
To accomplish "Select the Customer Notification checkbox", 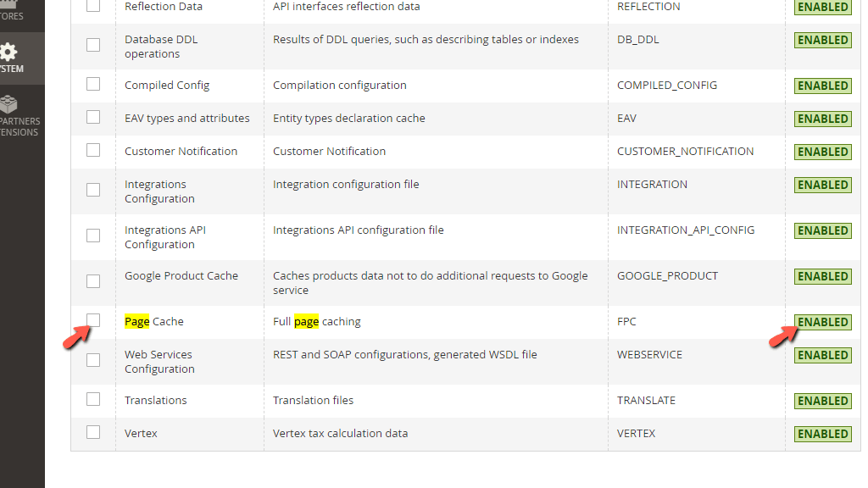I will click(x=92, y=150).
